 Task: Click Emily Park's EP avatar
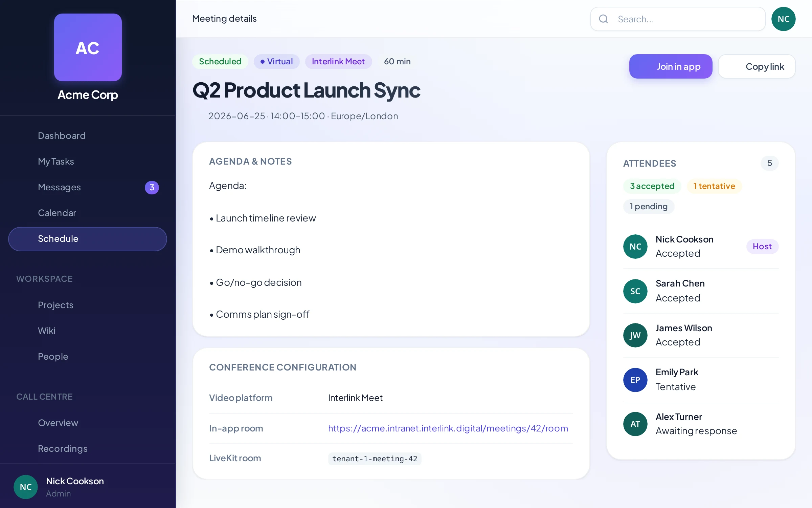(x=635, y=380)
